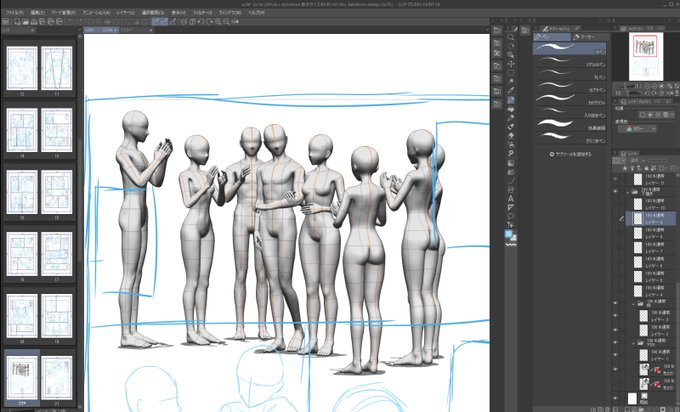Toggle visibility of レイヤー 2
This screenshot has width=680, height=412.
click(616, 330)
